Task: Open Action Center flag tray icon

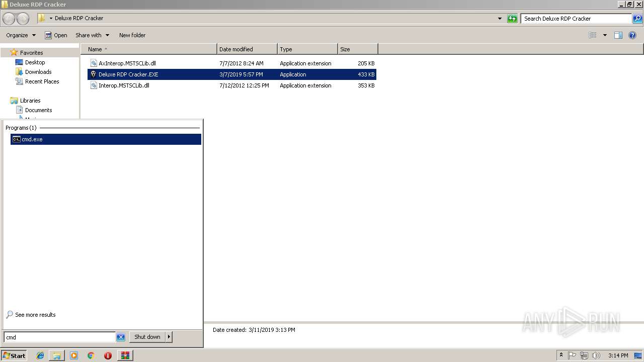Action: 572,355
